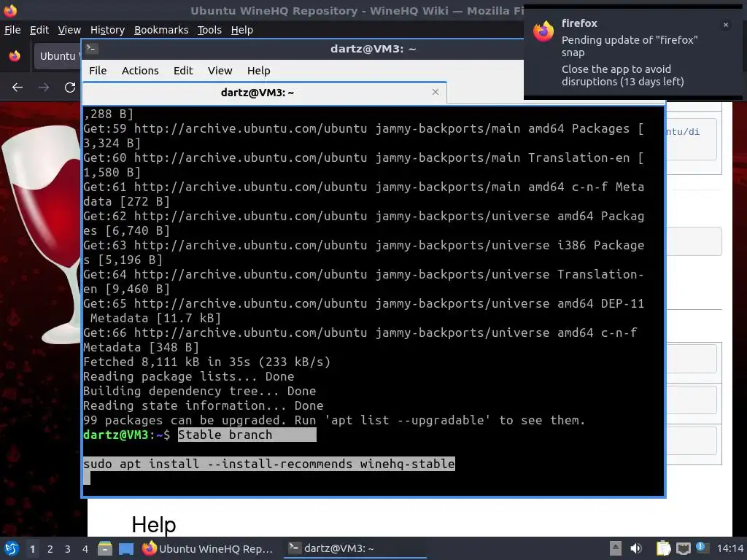Click 'Reading package lists... Done' line
747x560 pixels.
point(189,376)
